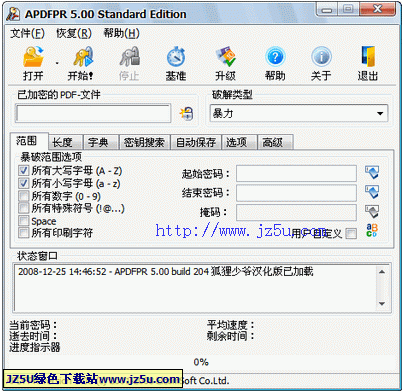Click icon beside 掩码 field
Screen dimensions: 406x391
click(x=372, y=211)
